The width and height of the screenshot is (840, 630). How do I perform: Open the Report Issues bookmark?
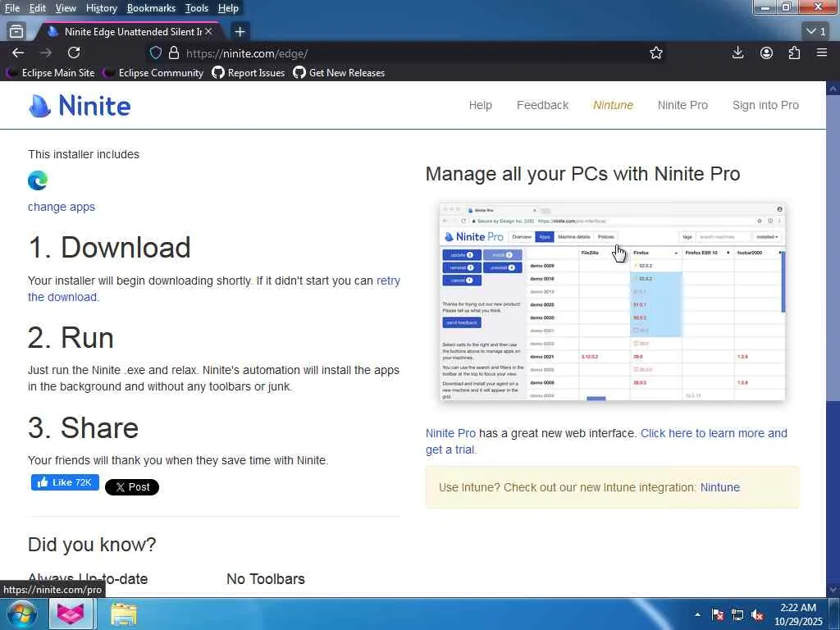[249, 73]
